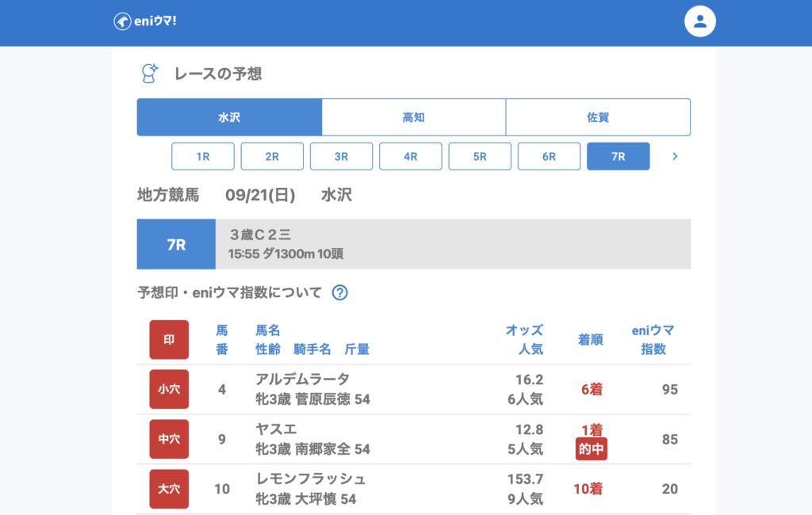Click the red 印 column header
This screenshot has width=812, height=515.
pos(169,339)
